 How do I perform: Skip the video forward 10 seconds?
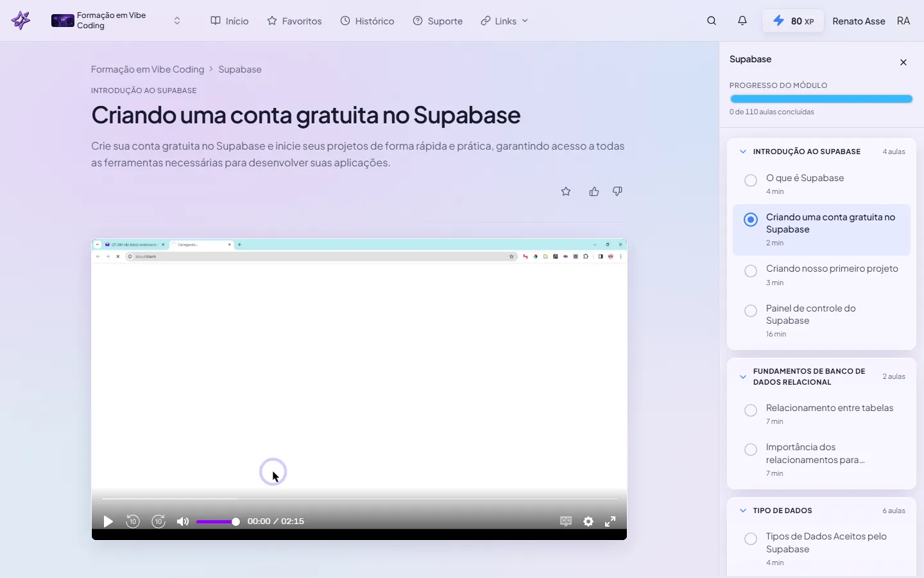click(158, 521)
